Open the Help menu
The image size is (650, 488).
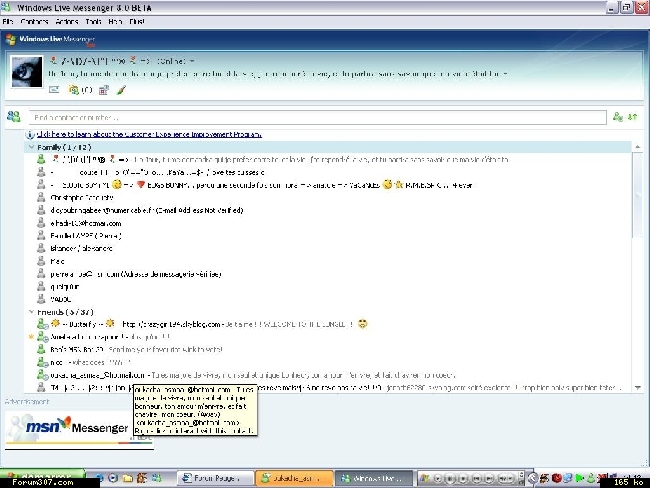pyautogui.click(x=115, y=22)
